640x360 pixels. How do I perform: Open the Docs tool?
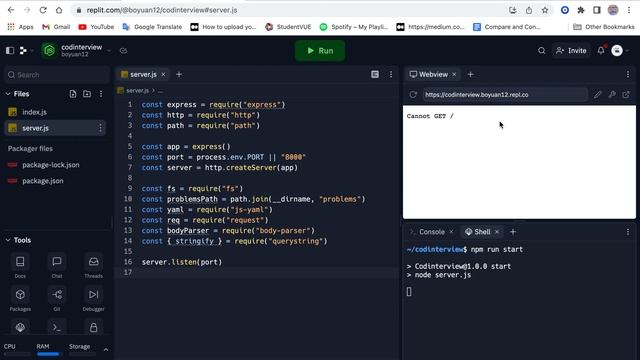click(x=20, y=266)
